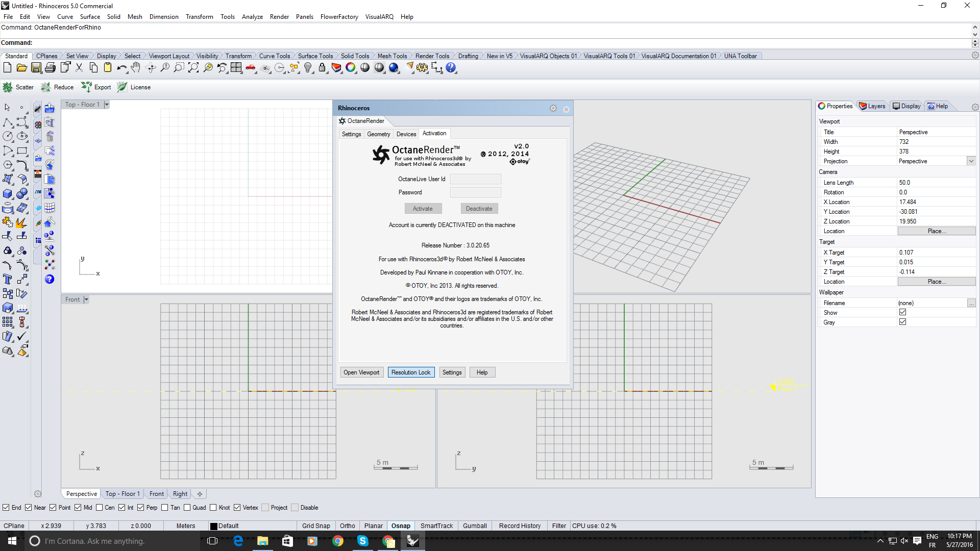Click the lightbulb Hide objects icon

(x=308, y=68)
